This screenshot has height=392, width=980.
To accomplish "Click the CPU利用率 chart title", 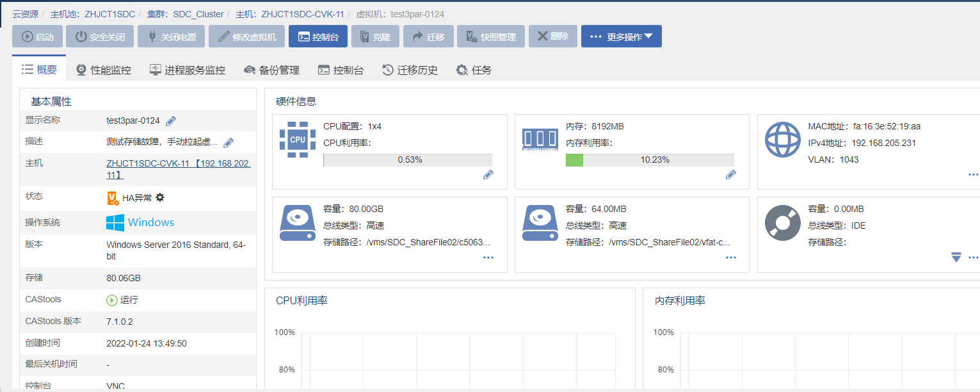I will [x=302, y=300].
